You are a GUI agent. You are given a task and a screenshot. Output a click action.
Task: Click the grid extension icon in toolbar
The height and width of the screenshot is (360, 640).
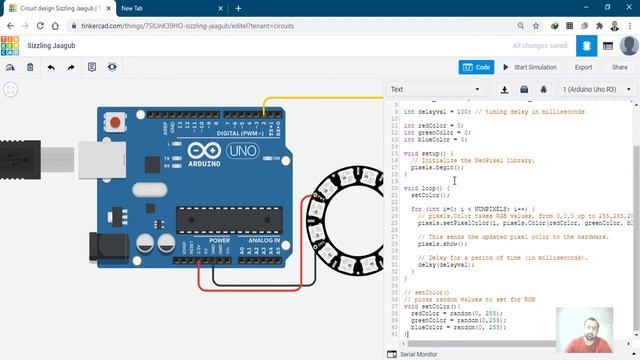(x=569, y=26)
